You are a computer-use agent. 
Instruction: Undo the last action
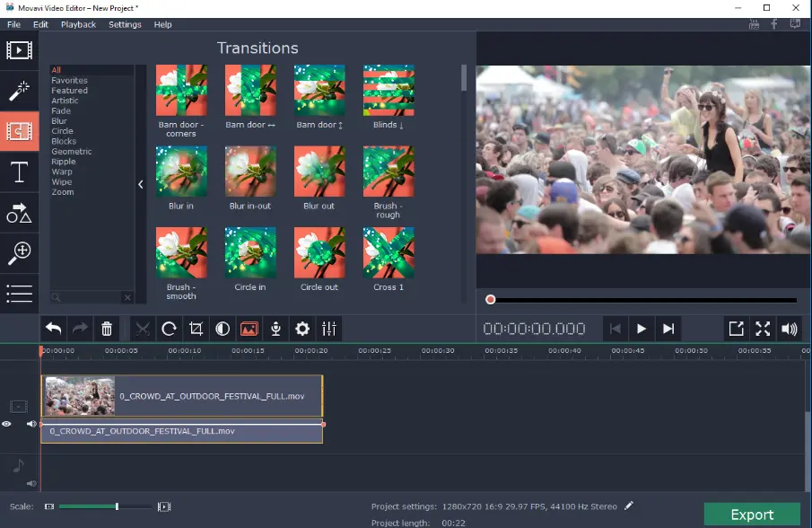pyautogui.click(x=53, y=329)
